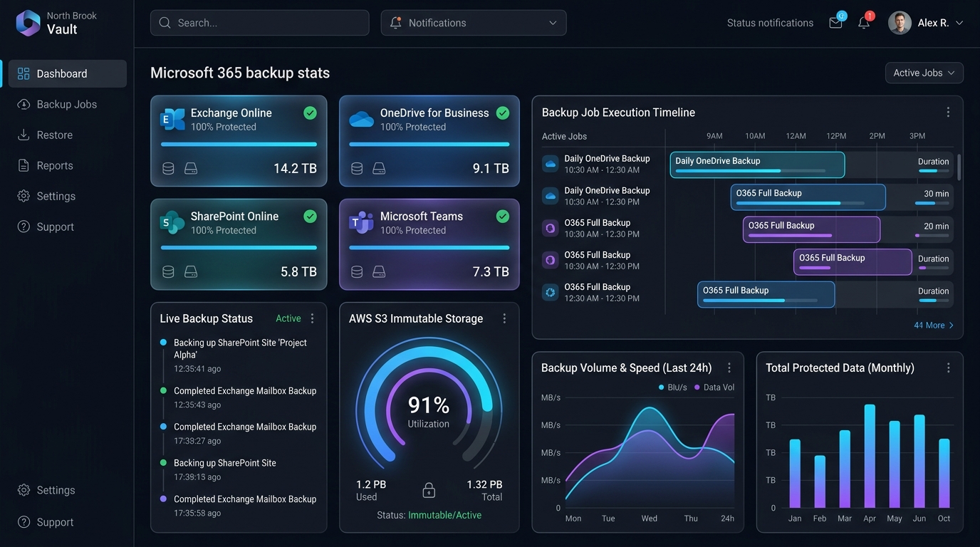Viewport: 980px width, 547px height.
Task: Toggle Microsoft Teams protected checkmark
Action: (x=503, y=216)
